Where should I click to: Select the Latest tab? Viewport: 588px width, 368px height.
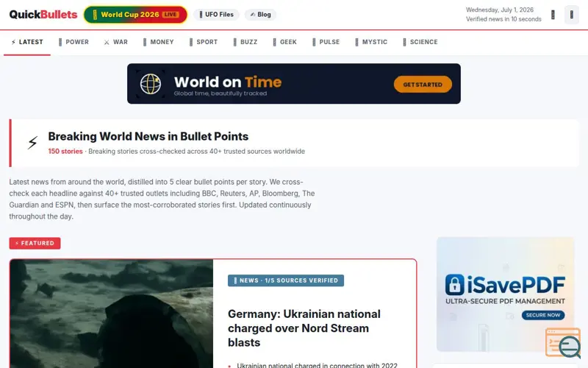coord(27,42)
